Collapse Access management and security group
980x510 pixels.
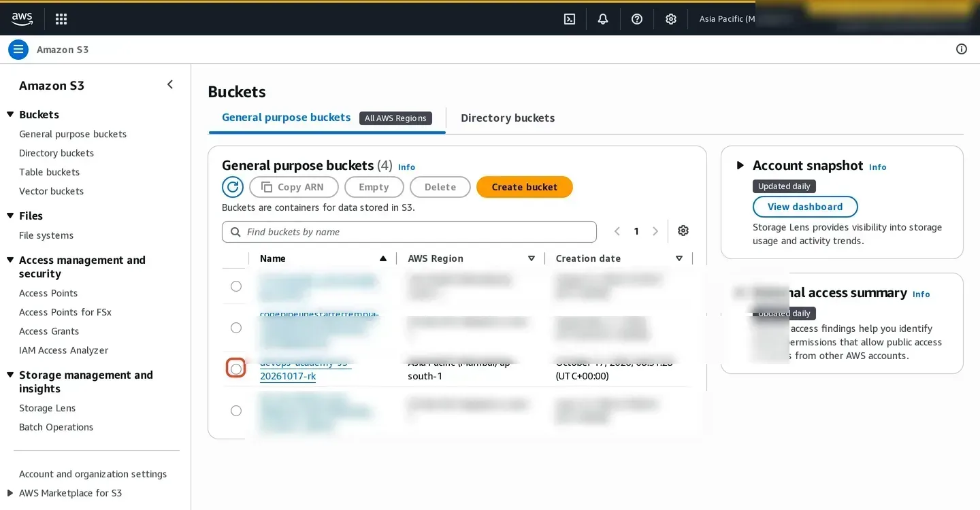(x=10, y=260)
